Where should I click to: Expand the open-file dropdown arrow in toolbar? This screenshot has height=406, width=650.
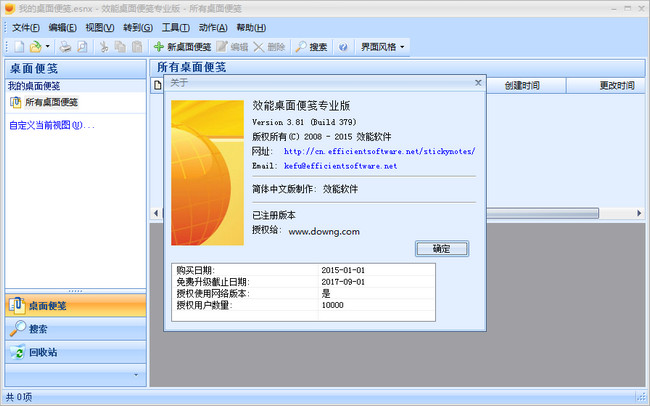(47, 47)
